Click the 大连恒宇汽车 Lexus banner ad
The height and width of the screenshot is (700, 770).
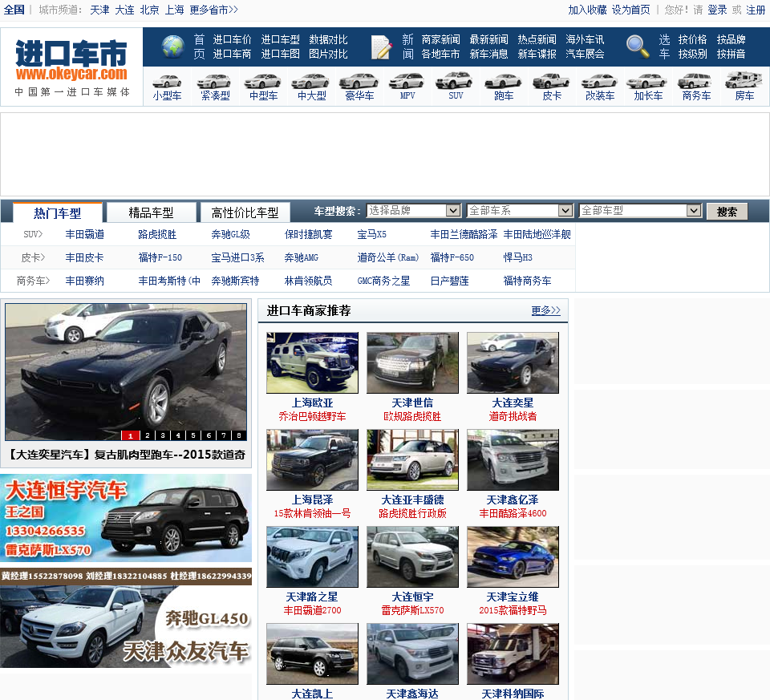[126, 518]
